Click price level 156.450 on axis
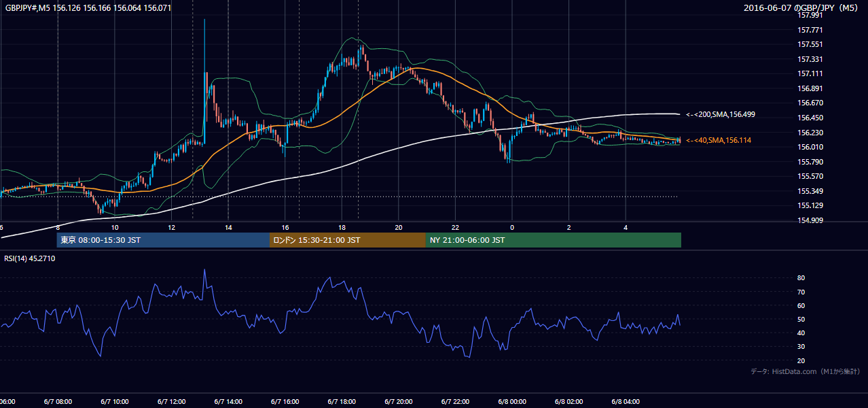Image resolution: width=868 pixels, height=408 pixels. click(x=810, y=118)
